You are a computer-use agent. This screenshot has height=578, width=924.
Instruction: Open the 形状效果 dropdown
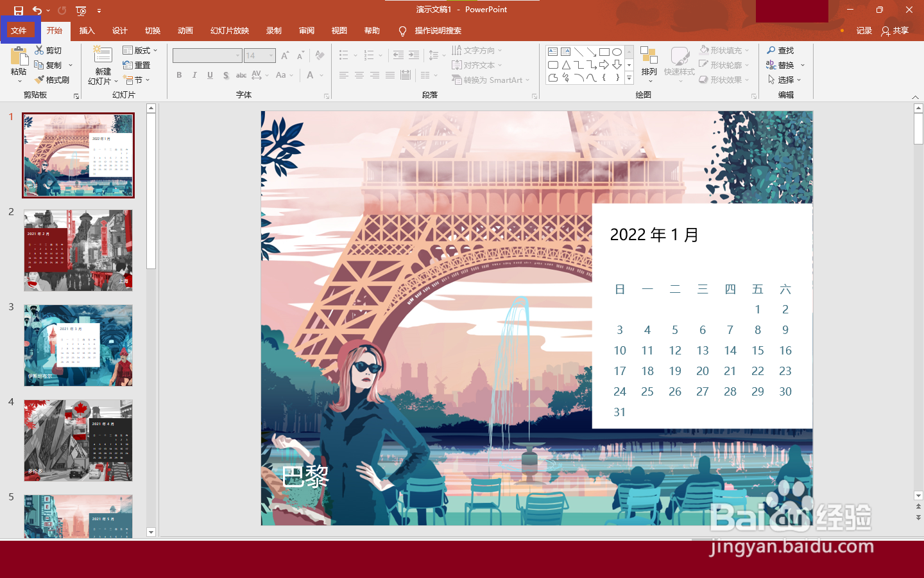[724, 80]
